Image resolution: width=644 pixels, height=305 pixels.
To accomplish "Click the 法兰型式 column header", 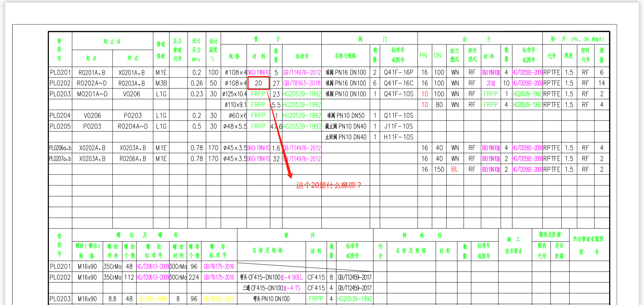I will [455, 55].
